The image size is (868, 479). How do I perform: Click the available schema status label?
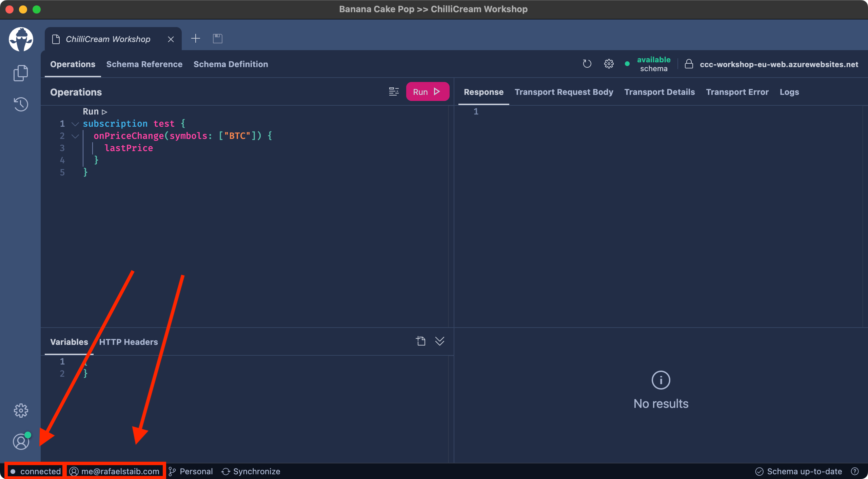click(x=653, y=64)
